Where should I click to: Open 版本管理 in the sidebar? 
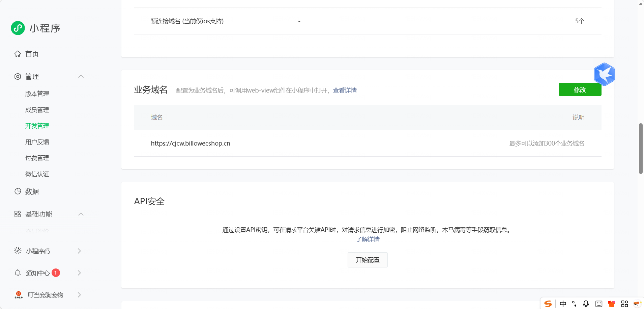pyautogui.click(x=37, y=94)
